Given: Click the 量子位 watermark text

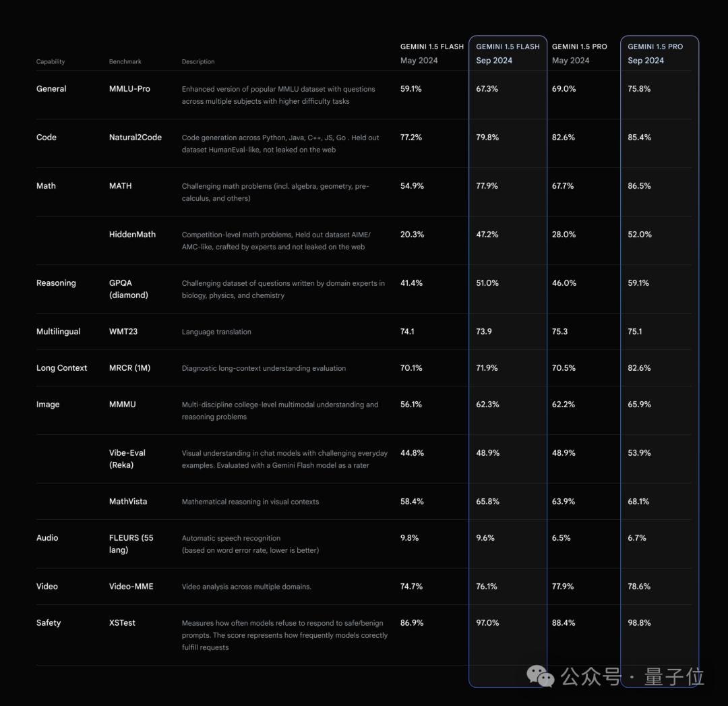Looking at the screenshot, I should point(674,676).
